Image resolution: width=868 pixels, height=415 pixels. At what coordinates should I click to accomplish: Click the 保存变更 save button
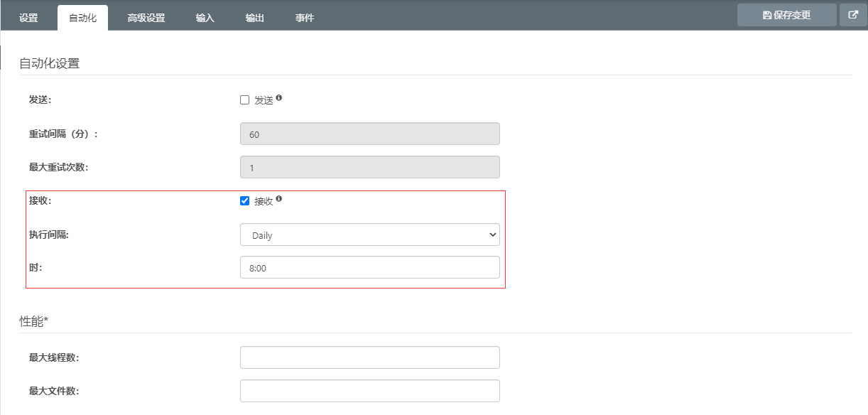click(x=787, y=15)
